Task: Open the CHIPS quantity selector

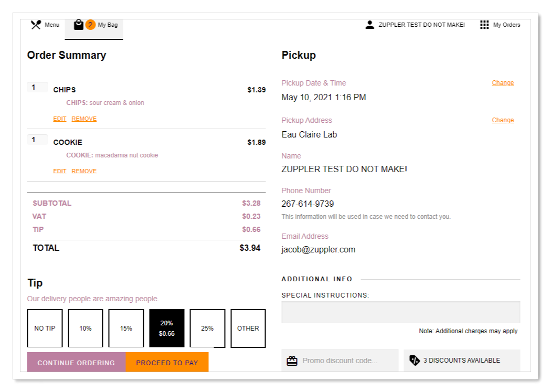Action: pos(37,87)
